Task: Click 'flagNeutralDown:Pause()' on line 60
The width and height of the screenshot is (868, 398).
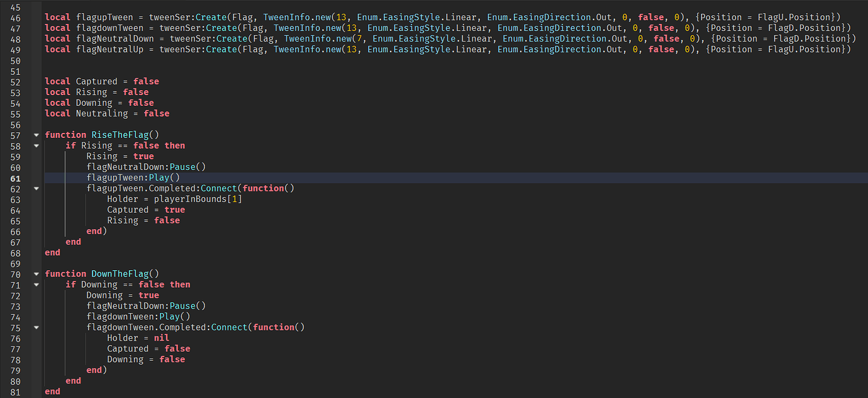Action: tap(146, 167)
